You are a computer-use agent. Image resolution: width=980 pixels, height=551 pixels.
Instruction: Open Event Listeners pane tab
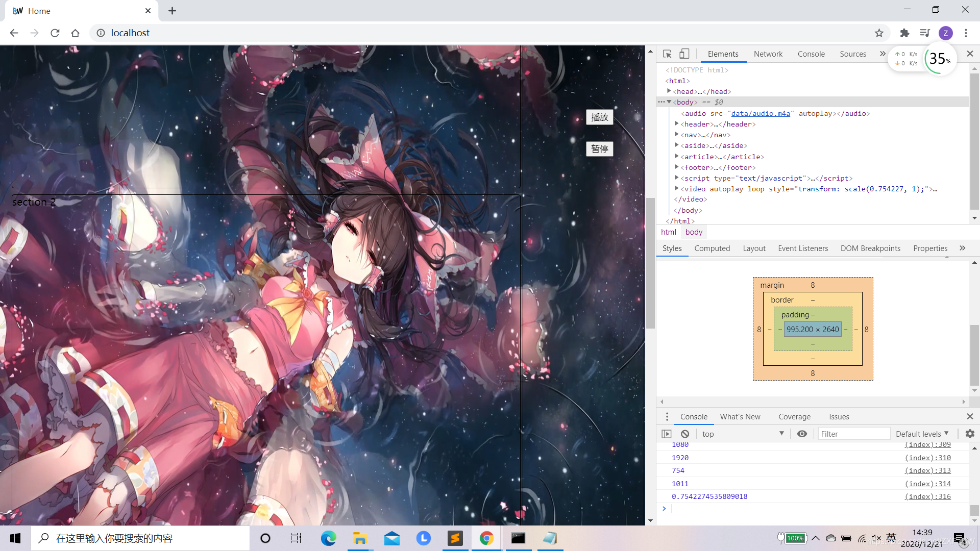[x=803, y=248]
